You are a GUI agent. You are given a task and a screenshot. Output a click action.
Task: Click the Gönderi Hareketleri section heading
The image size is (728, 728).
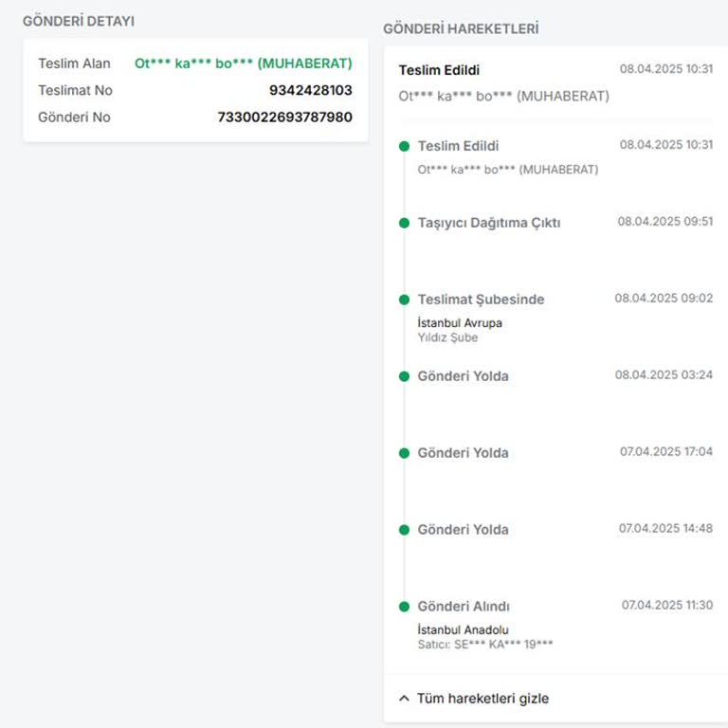461,29
